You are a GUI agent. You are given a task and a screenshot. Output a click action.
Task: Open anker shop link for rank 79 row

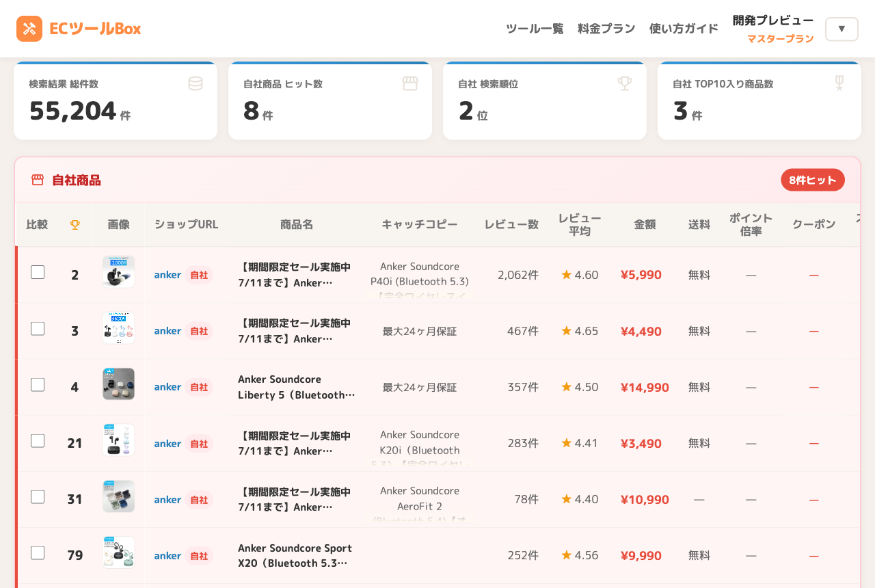[x=167, y=555]
